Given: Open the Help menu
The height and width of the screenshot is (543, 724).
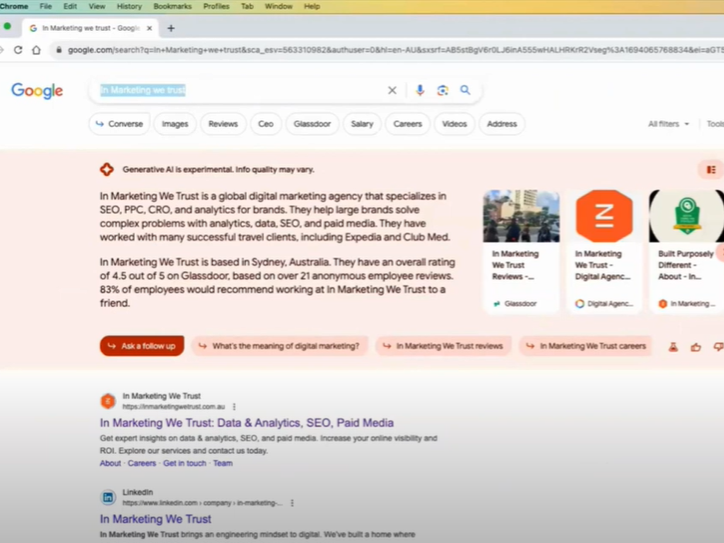Looking at the screenshot, I should (312, 6).
